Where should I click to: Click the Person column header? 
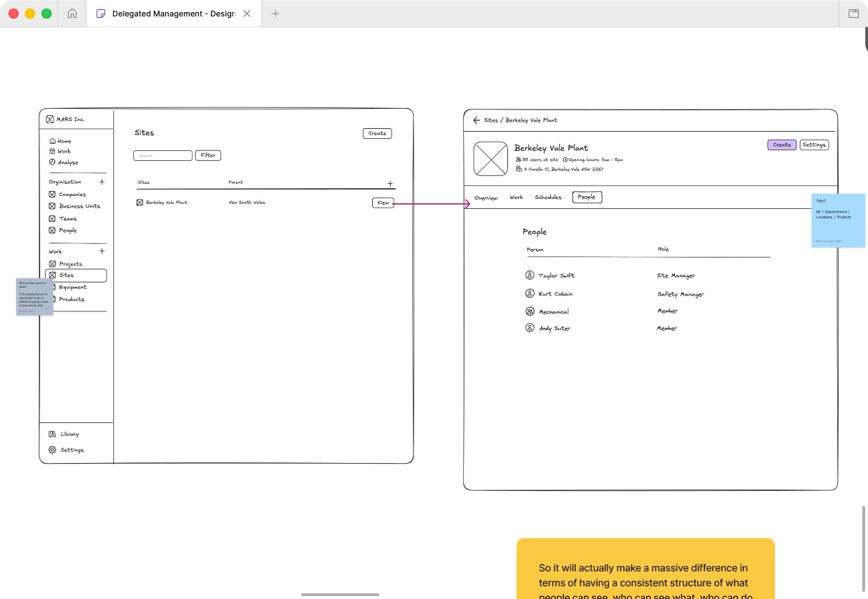pos(535,250)
